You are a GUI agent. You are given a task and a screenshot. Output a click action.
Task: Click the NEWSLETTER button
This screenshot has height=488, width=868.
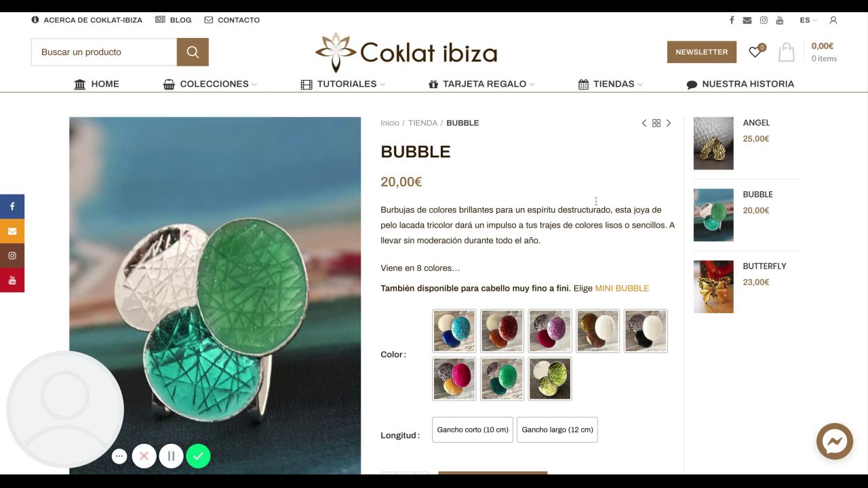[702, 52]
